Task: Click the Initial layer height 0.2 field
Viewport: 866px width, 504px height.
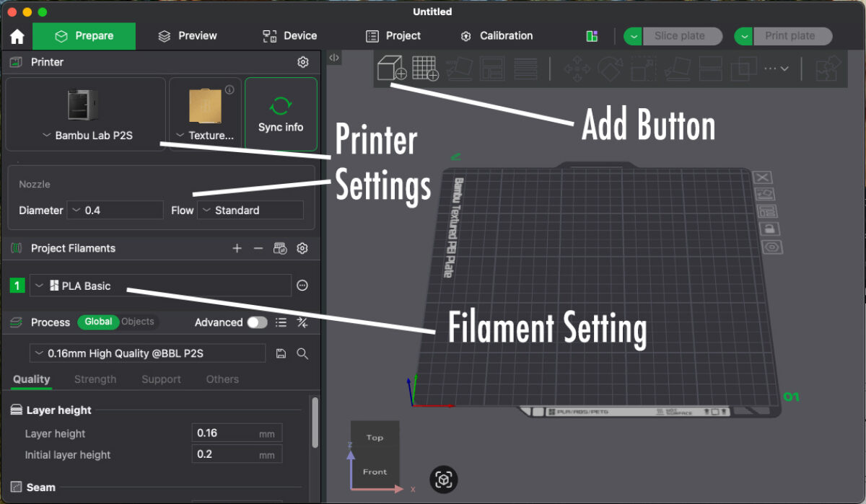Action: pyautogui.click(x=237, y=454)
